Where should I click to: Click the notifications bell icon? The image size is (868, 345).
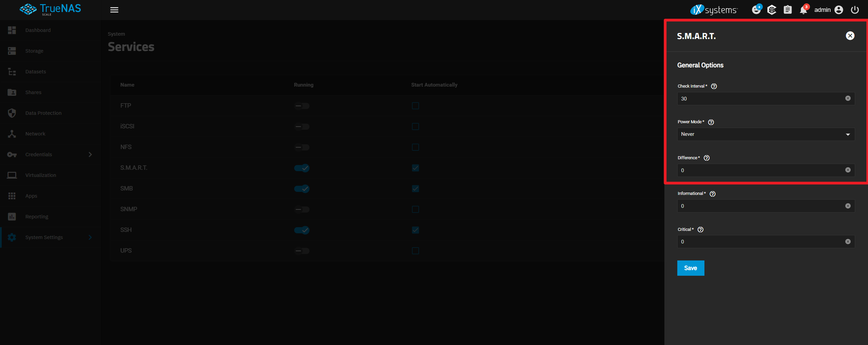coord(803,10)
